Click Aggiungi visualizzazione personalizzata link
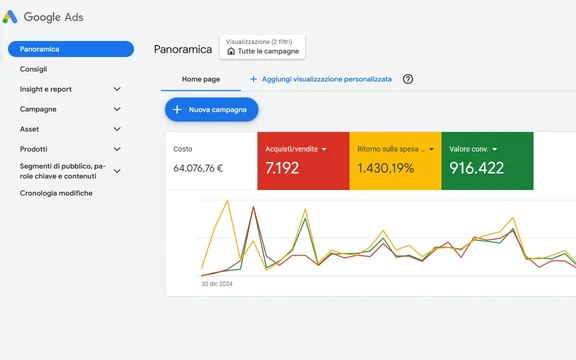Image resolution: width=576 pixels, height=360 pixels. click(x=327, y=79)
